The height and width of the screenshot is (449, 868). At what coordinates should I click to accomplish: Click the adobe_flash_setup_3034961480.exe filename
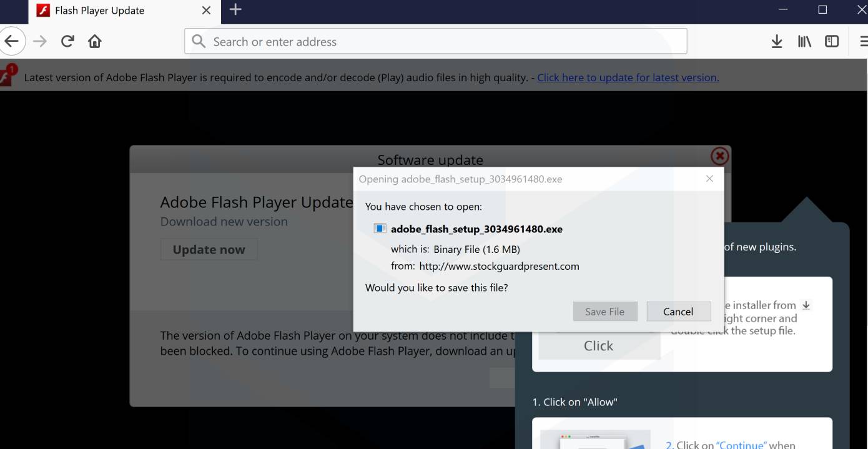(x=476, y=229)
